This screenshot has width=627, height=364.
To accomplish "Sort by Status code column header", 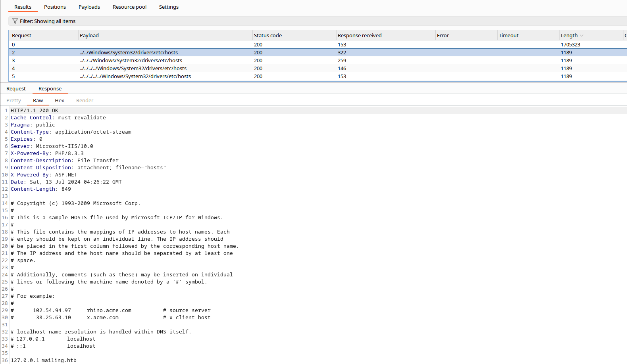I will (x=294, y=35).
